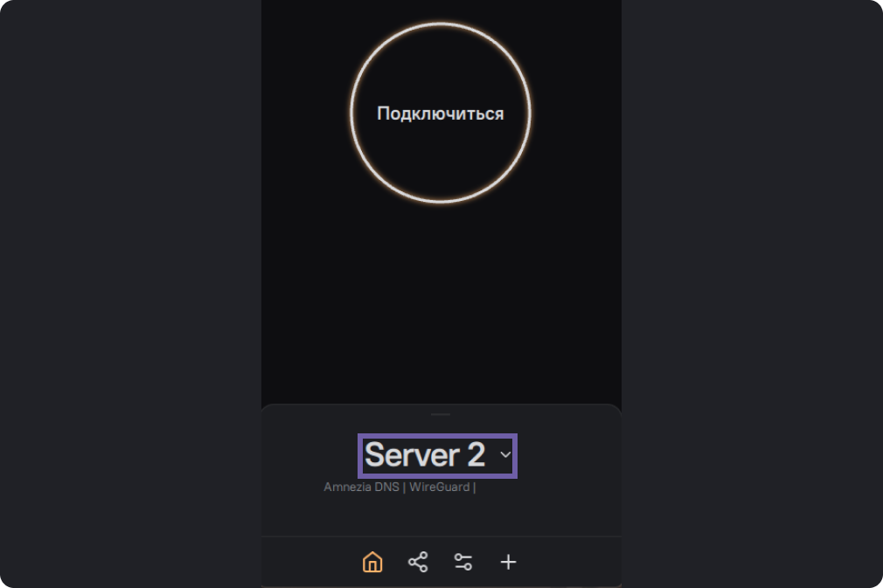Click the Подключиться text label
883x588 pixels.
coord(440,114)
